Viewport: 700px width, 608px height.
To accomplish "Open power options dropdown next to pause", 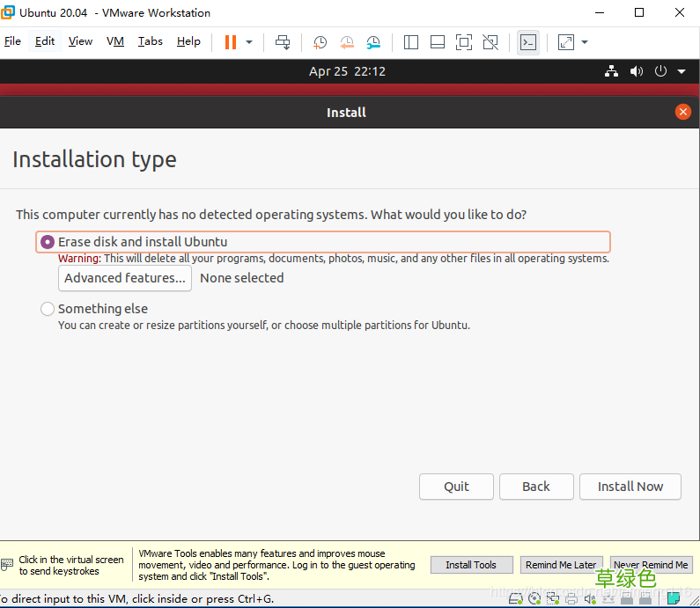I will 249,42.
